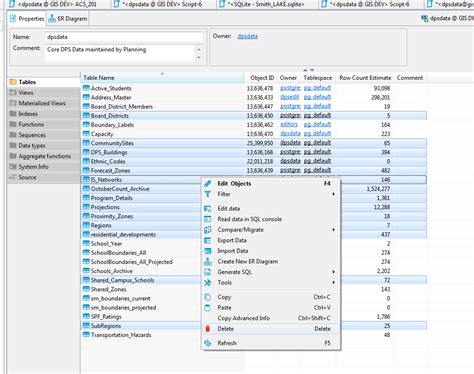The height and width of the screenshot is (374, 474).
Task: Click the Comment field scroll up arrow
Action: click(x=199, y=50)
